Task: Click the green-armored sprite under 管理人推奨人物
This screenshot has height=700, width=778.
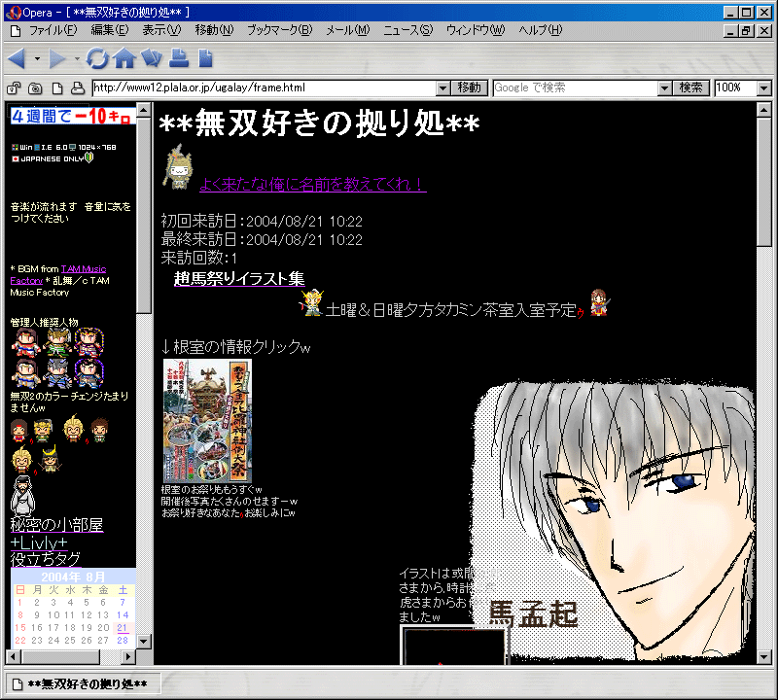Action: click(x=57, y=342)
